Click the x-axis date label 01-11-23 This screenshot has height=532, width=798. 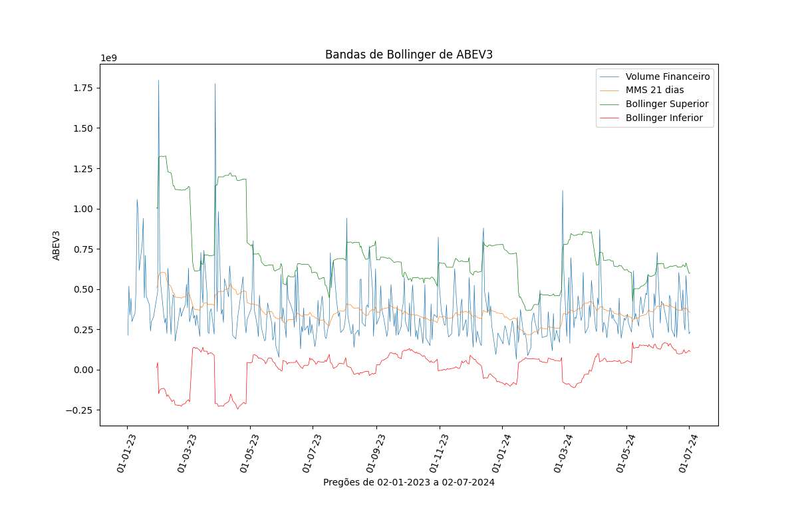[x=438, y=453]
